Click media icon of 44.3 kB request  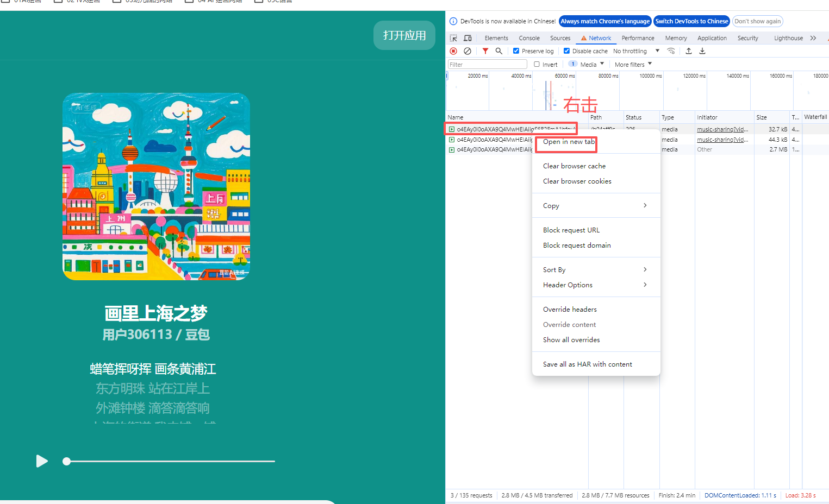451,140
